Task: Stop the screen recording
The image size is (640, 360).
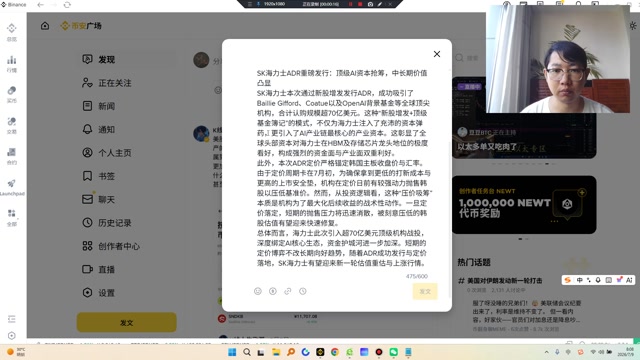Action: [x=360, y=4]
